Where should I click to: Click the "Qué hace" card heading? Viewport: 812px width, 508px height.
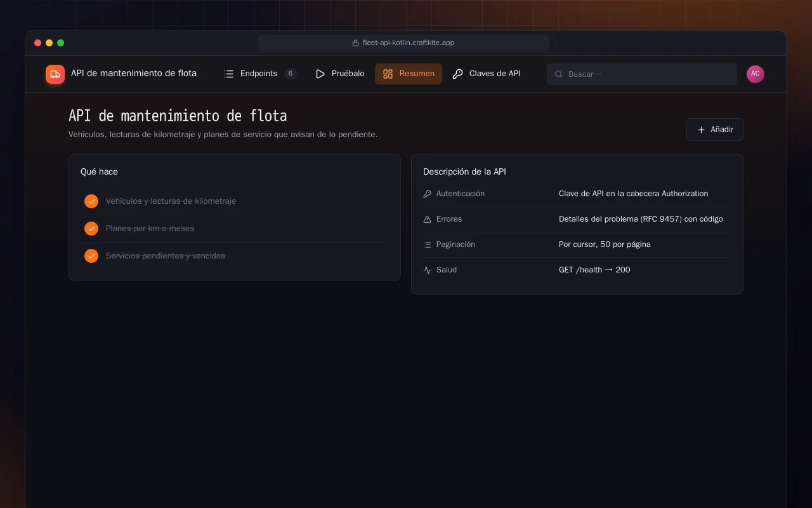pos(99,172)
